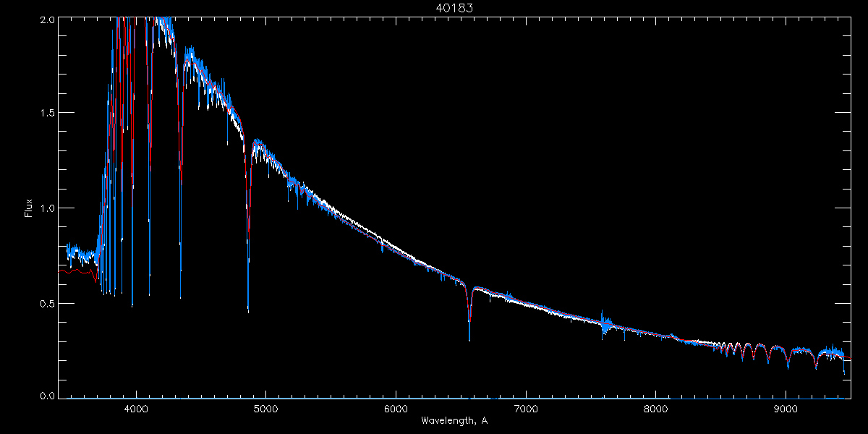Click the 1.5 y-axis tick label
This screenshot has height=434, width=868.
(46, 114)
